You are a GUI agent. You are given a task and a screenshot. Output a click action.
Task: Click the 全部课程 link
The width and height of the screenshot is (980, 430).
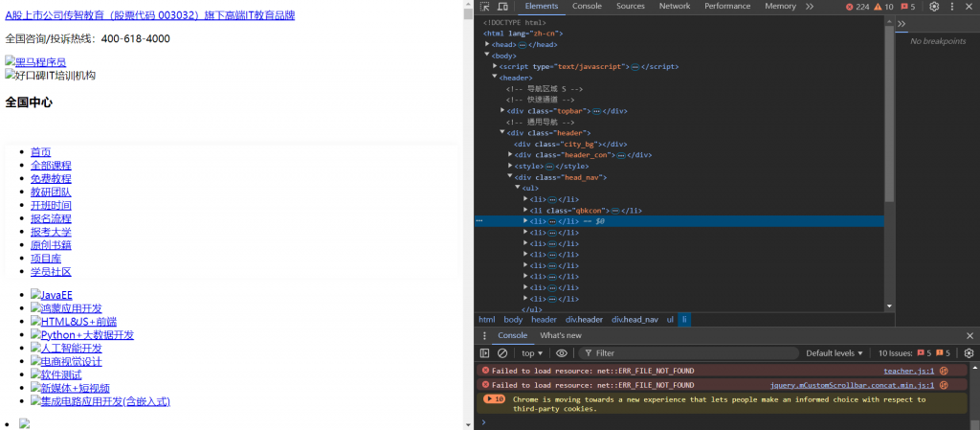[x=51, y=165]
